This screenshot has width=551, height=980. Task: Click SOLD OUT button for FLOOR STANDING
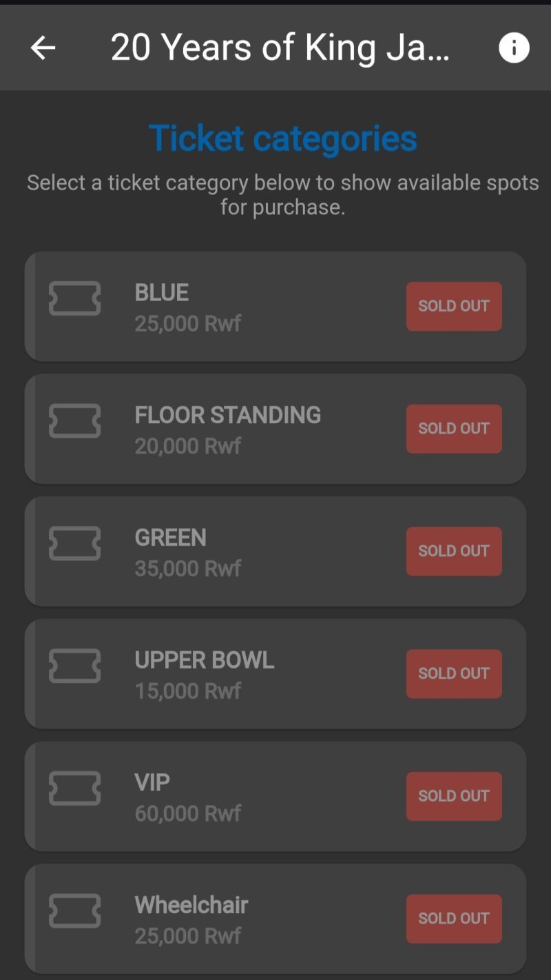tap(454, 429)
